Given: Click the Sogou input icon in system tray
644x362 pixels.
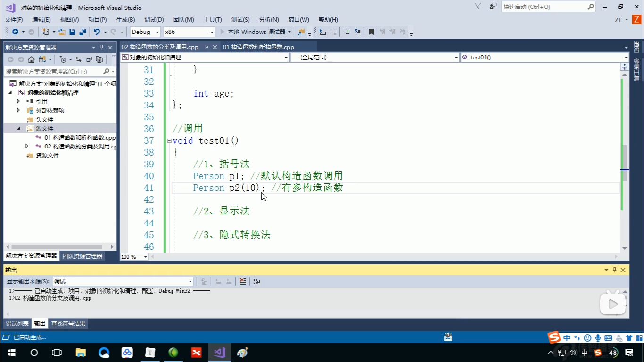Looking at the screenshot, I should [x=598, y=352].
